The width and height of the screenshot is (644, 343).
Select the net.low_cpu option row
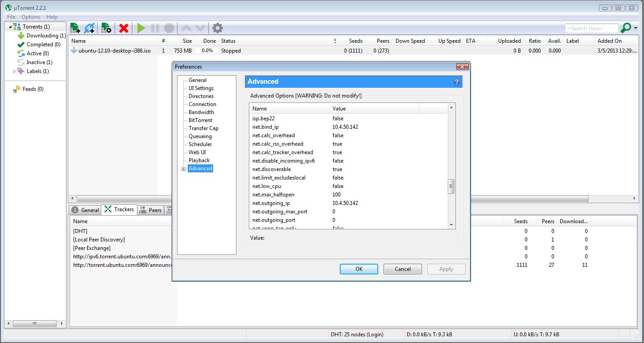point(348,186)
